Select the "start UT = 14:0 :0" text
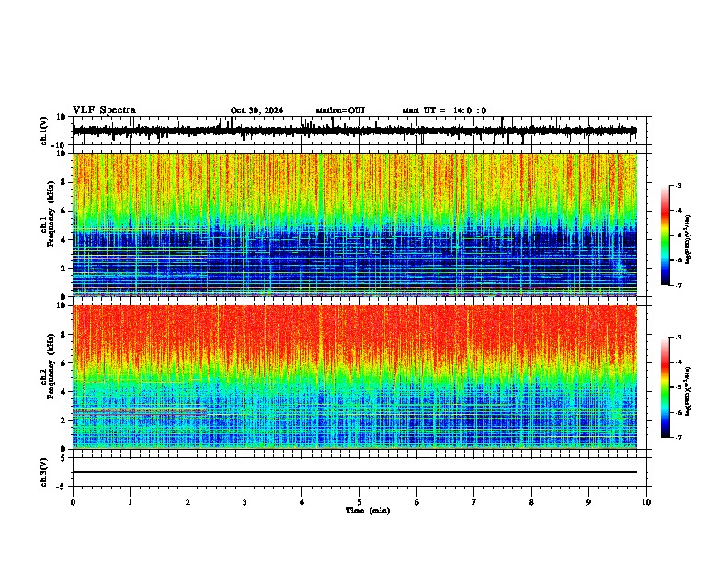This screenshot has width=728, height=563. (444, 110)
